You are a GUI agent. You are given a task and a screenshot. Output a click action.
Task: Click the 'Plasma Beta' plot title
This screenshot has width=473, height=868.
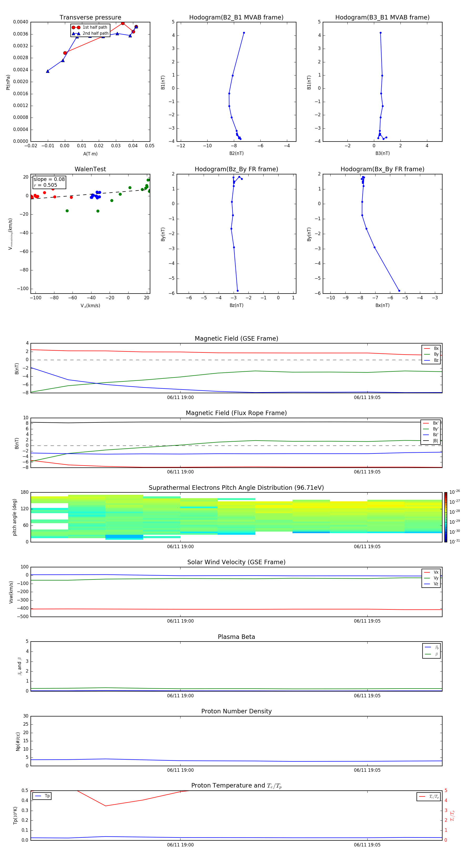click(236, 637)
